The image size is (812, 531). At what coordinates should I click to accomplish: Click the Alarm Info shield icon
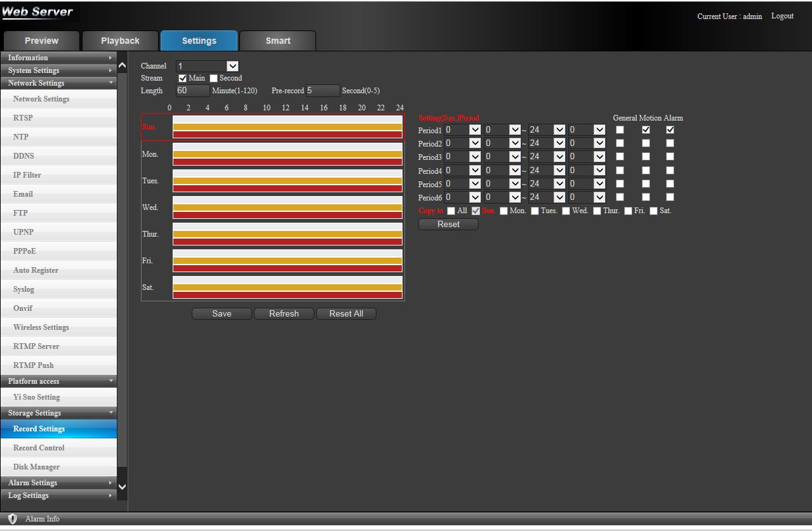pyautogui.click(x=13, y=519)
